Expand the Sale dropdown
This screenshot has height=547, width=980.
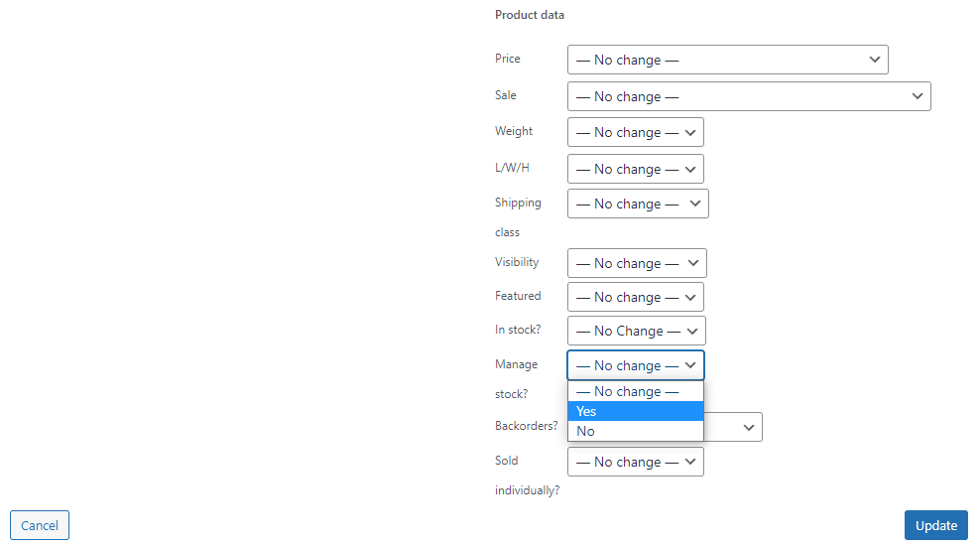click(x=749, y=96)
